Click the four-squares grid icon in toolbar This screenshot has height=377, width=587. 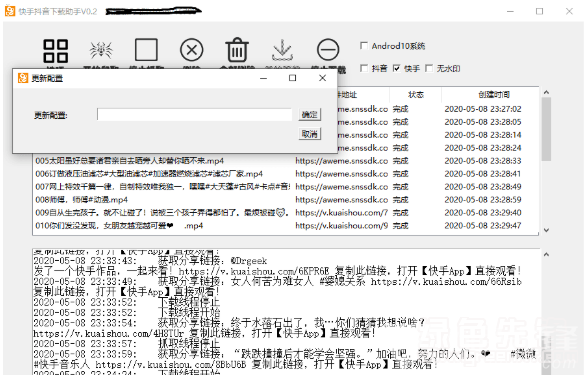tap(55, 51)
